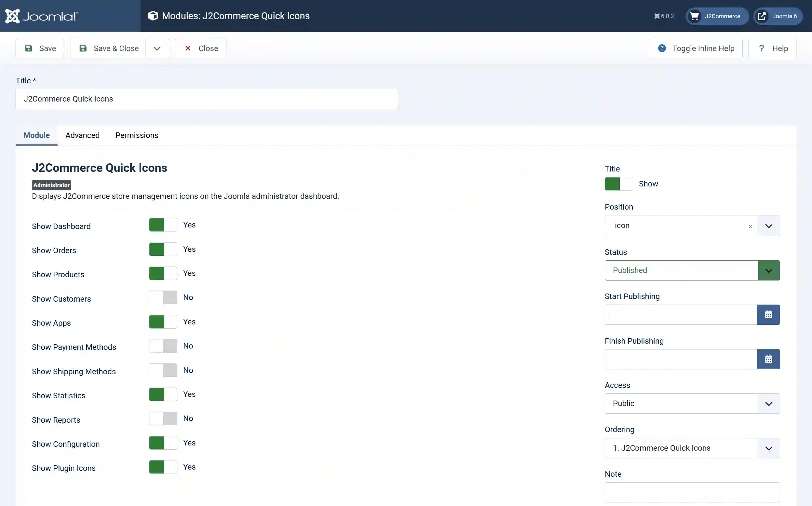This screenshot has height=506, width=812.
Task: Enable Show Shipping Methods switch
Action: 163,370
